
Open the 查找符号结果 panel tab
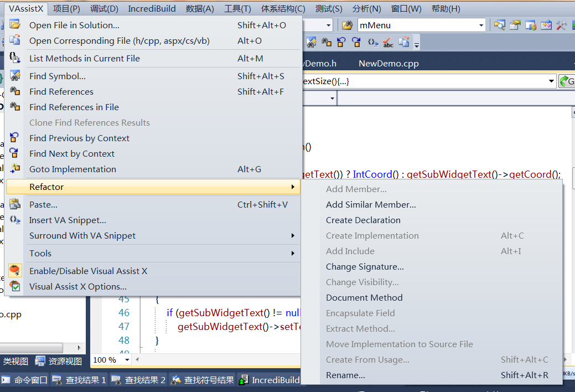pos(202,380)
